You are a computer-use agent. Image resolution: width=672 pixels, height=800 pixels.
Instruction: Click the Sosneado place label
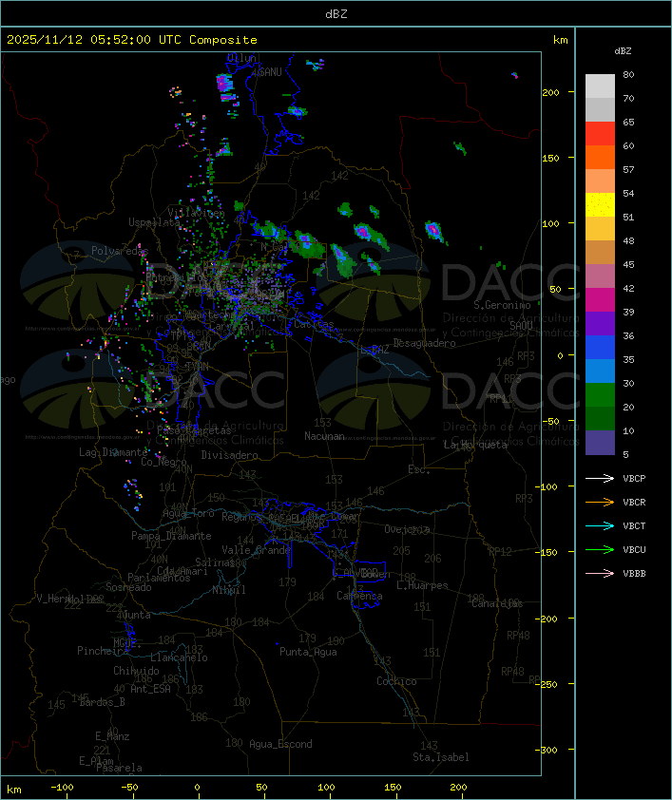click(x=128, y=587)
